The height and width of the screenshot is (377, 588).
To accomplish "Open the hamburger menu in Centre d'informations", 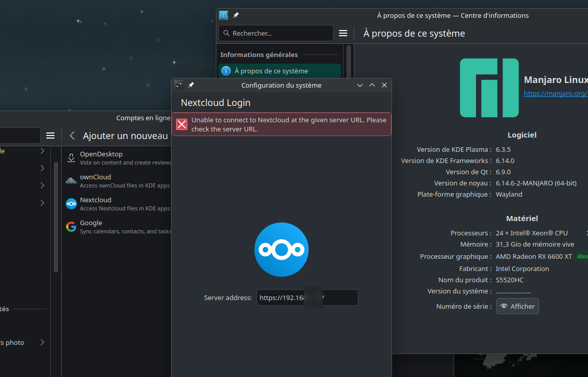I will click(343, 34).
